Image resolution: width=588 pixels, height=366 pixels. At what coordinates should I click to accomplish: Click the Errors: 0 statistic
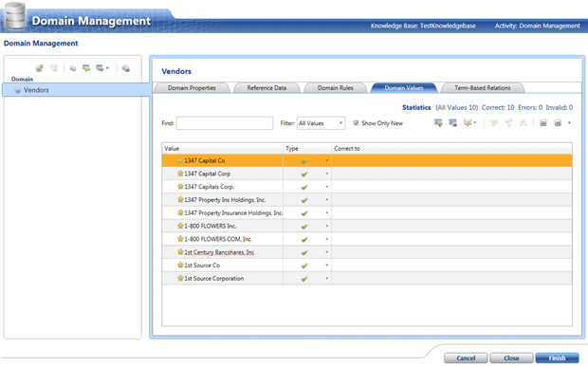tap(530, 108)
